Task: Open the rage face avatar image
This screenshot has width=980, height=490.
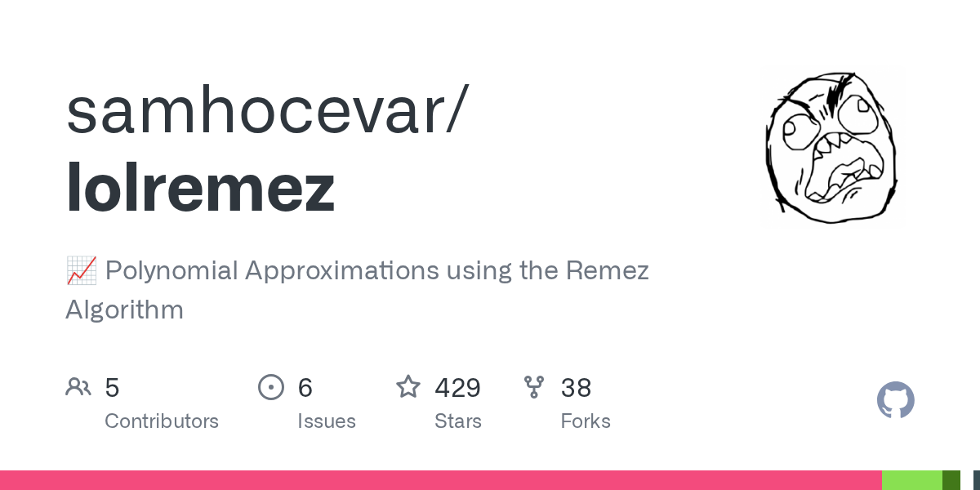Action: (831, 147)
